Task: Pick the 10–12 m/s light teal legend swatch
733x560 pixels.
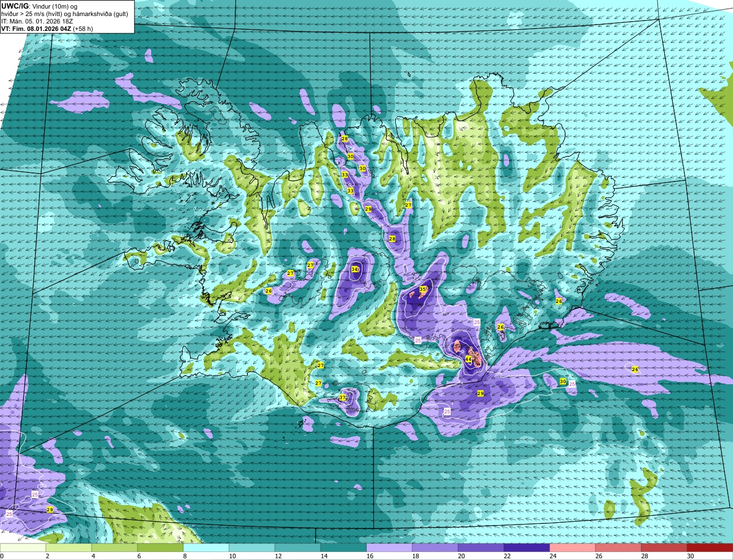Action: (x=252, y=548)
